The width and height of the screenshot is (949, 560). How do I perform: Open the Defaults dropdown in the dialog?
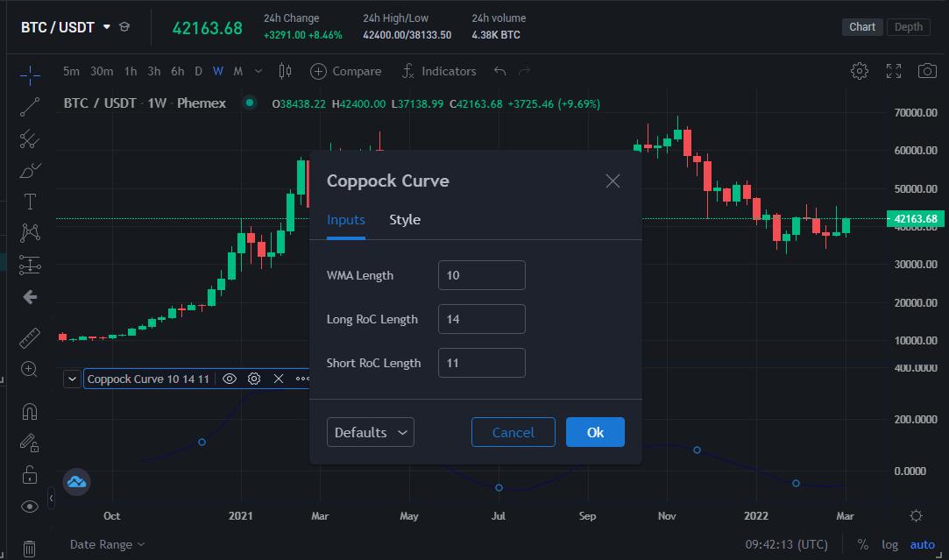click(x=370, y=431)
